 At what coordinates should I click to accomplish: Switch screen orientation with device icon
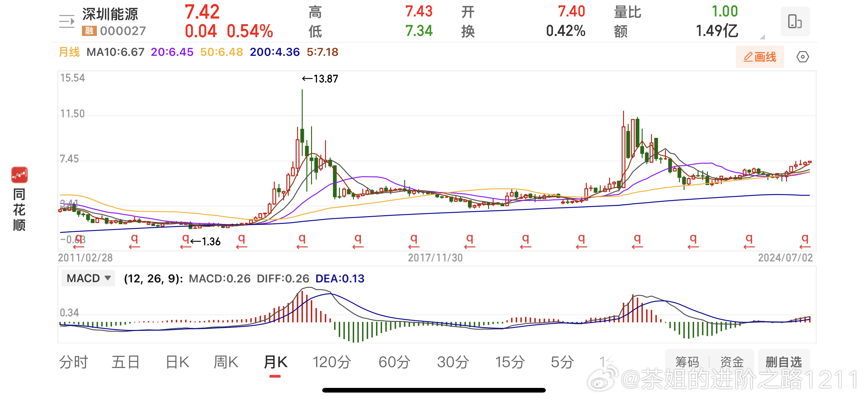tap(795, 21)
